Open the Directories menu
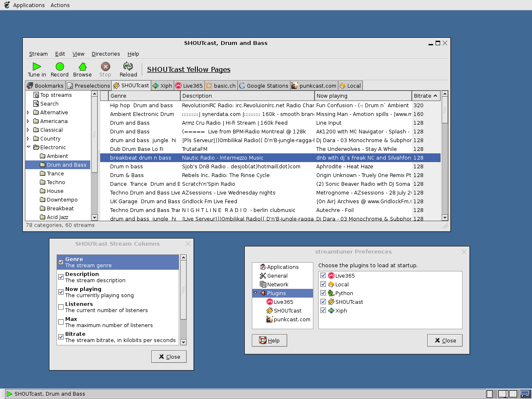This screenshot has width=532, height=399. 106,54
